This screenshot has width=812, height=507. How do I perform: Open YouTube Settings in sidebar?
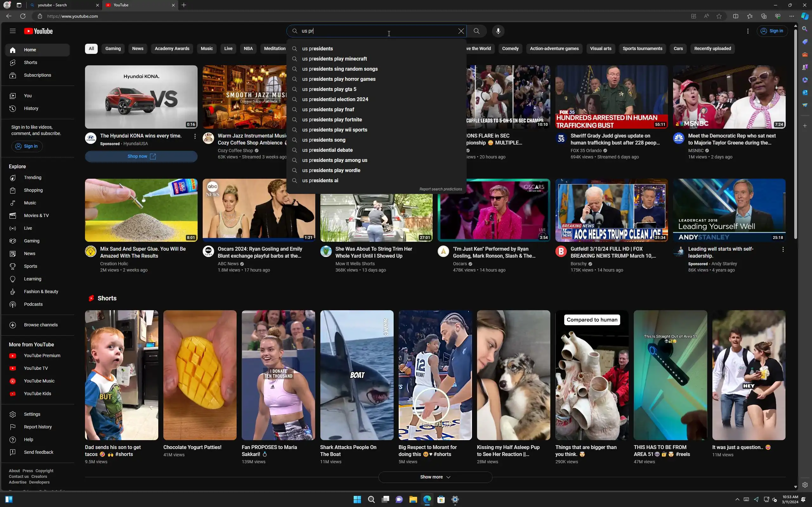pyautogui.click(x=32, y=414)
